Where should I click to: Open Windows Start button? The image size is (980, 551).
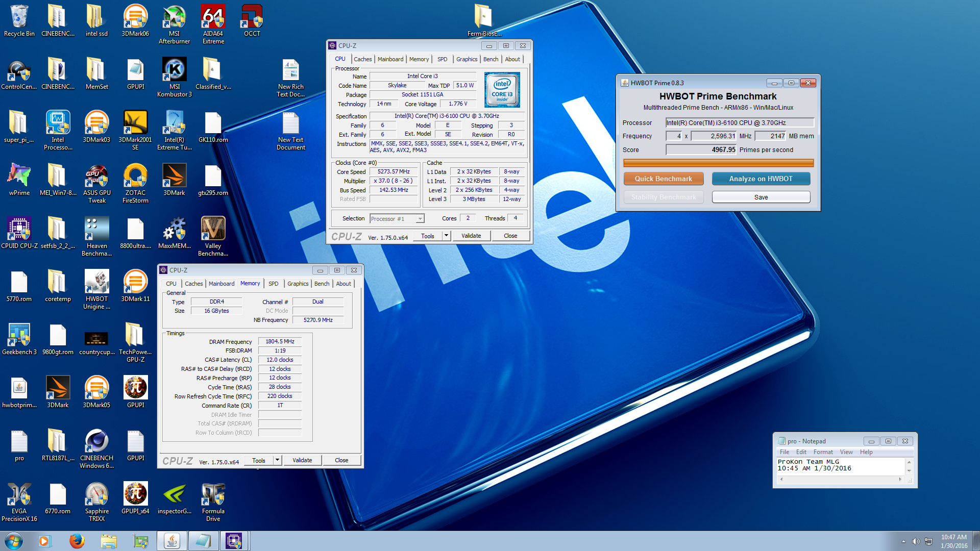pos(14,541)
